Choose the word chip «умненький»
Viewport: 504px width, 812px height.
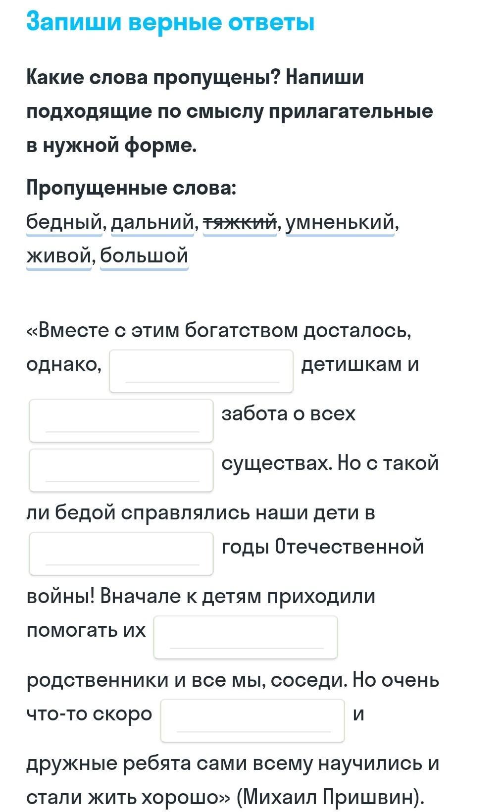pos(340,222)
